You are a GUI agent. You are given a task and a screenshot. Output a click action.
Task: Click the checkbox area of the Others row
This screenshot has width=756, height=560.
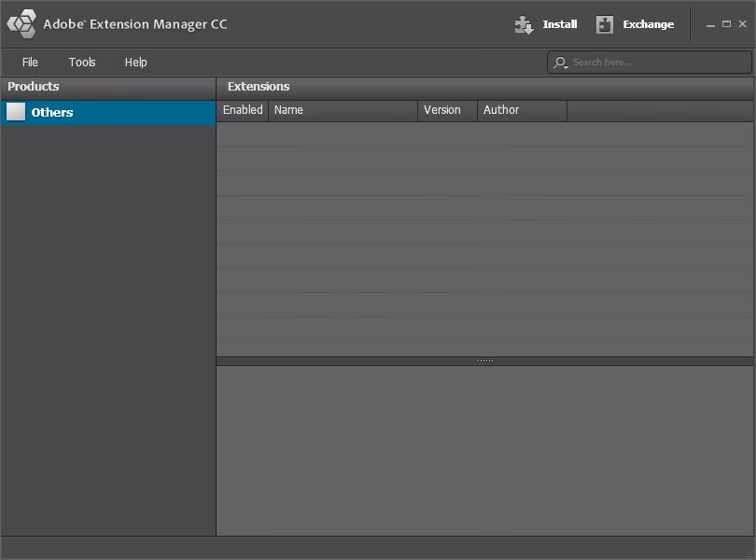pos(16,112)
